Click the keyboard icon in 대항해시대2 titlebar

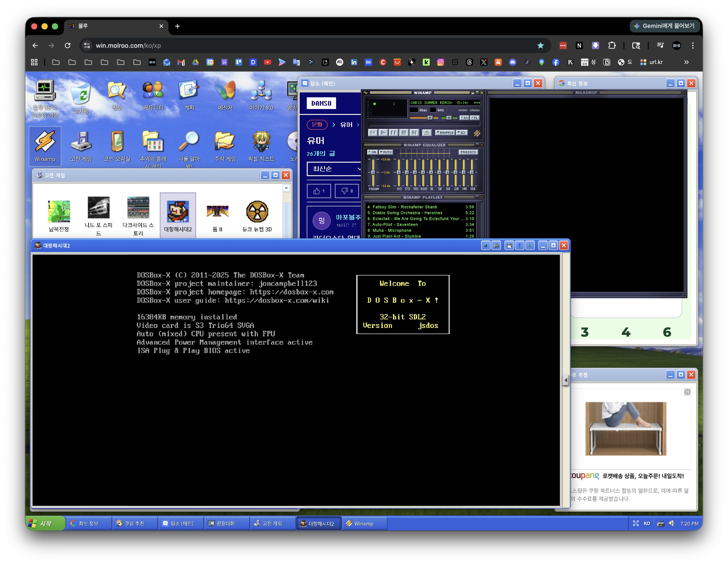pos(496,246)
